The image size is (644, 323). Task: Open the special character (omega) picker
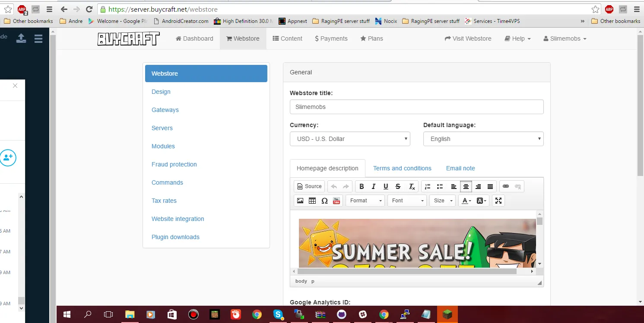(324, 201)
